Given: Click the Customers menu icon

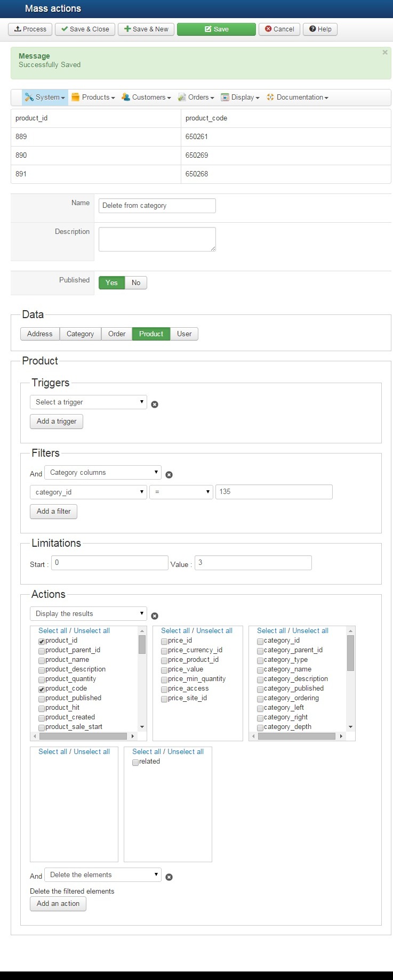Looking at the screenshot, I should [126, 98].
